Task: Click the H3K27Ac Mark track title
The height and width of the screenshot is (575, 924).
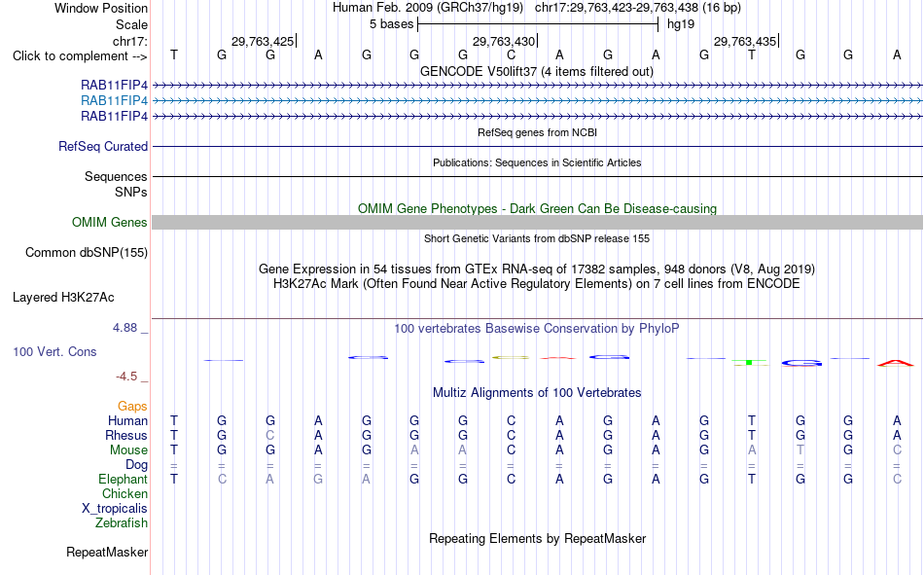Action: (537, 284)
